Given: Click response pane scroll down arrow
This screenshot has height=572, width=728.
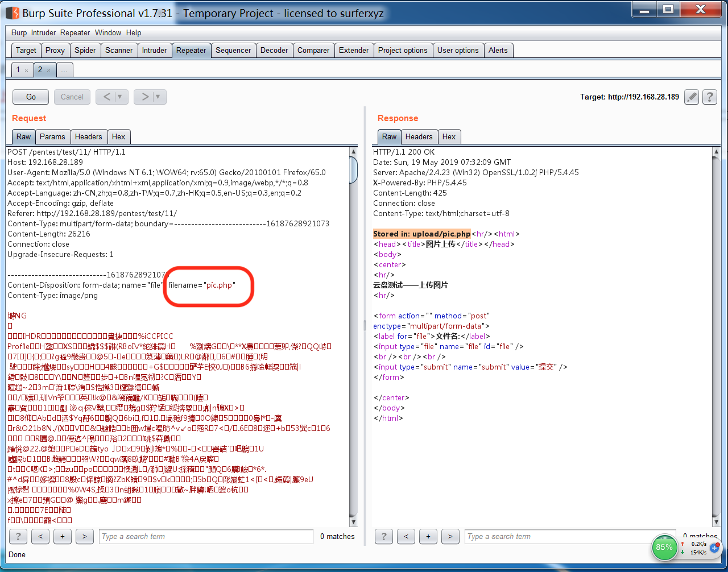Looking at the screenshot, I should (717, 522).
